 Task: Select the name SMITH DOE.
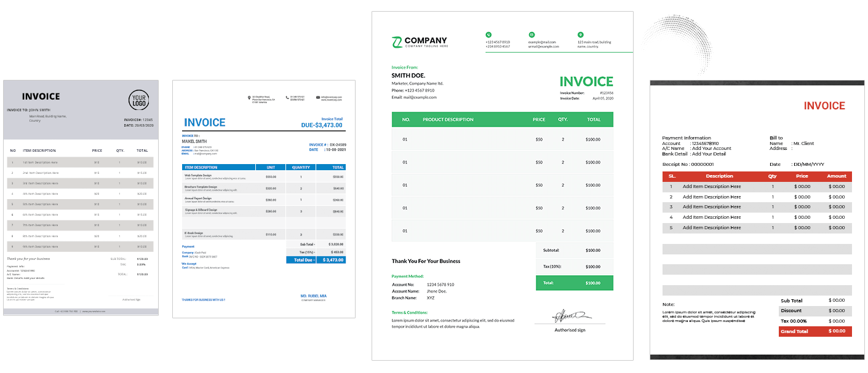point(408,75)
